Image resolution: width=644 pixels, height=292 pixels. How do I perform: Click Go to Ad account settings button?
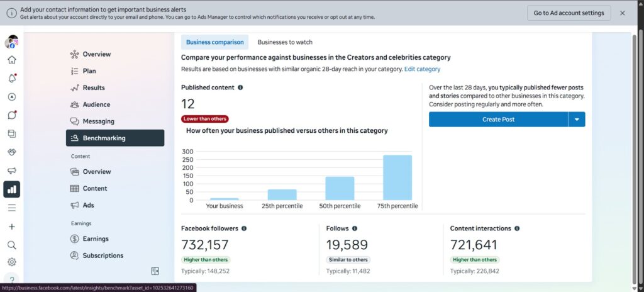click(x=569, y=13)
